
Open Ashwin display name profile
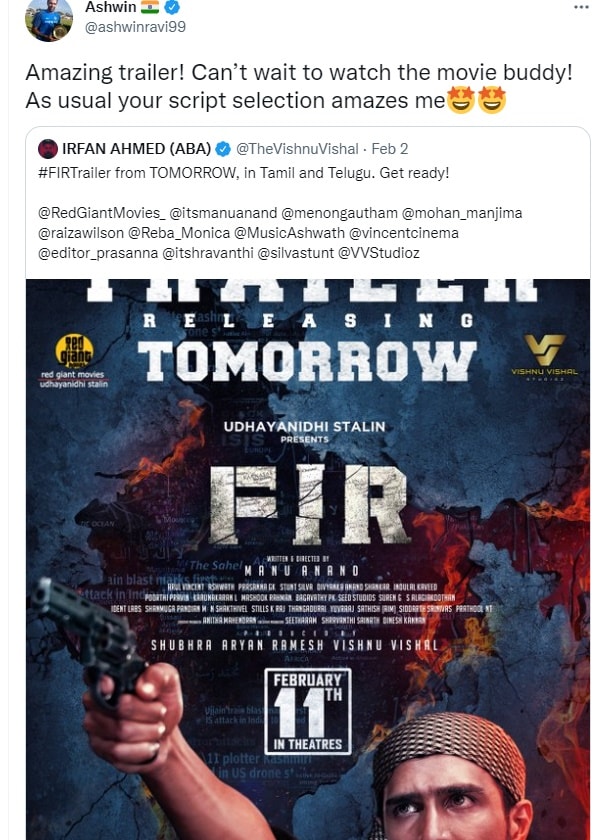(x=110, y=7)
